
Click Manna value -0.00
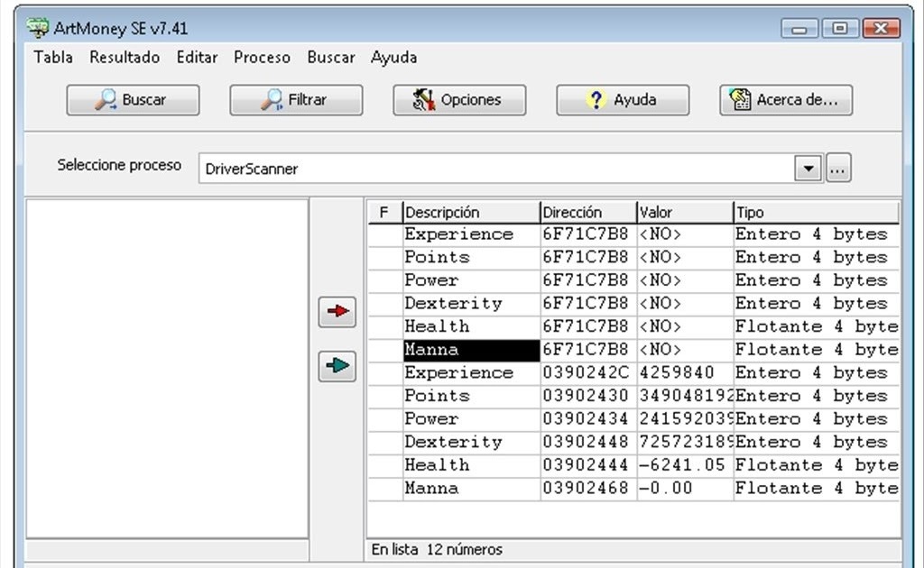(x=666, y=488)
